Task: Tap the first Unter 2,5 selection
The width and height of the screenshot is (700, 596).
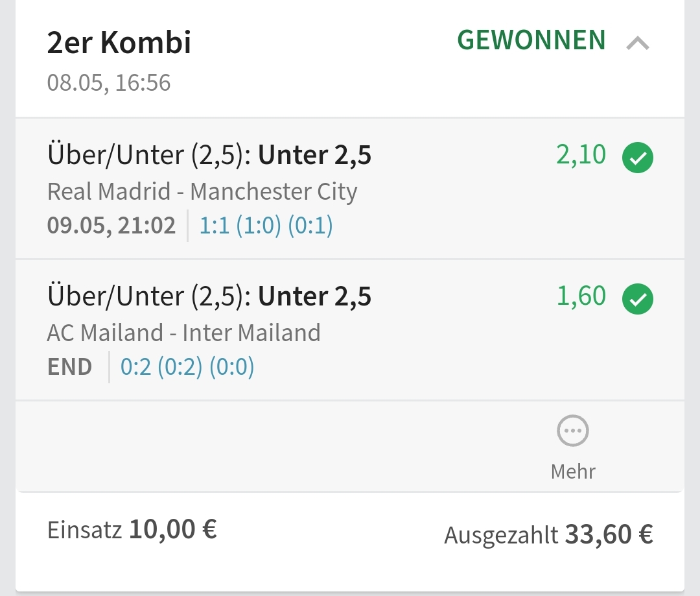Action: click(314, 156)
